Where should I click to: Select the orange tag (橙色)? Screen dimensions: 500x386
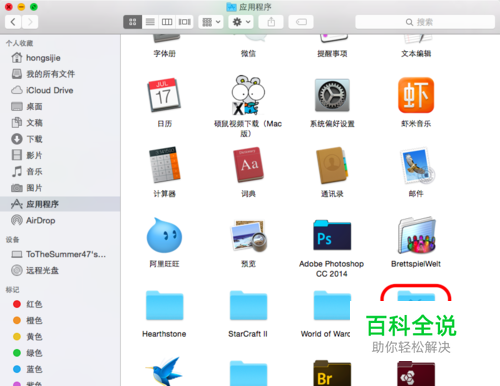pos(60,320)
